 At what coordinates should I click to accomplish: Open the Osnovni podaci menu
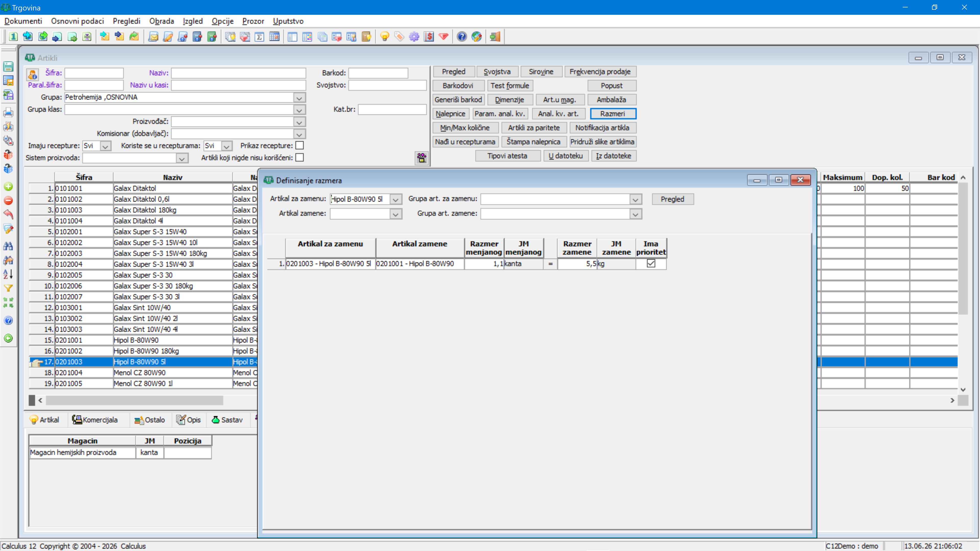pyautogui.click(x=78, y=21)
